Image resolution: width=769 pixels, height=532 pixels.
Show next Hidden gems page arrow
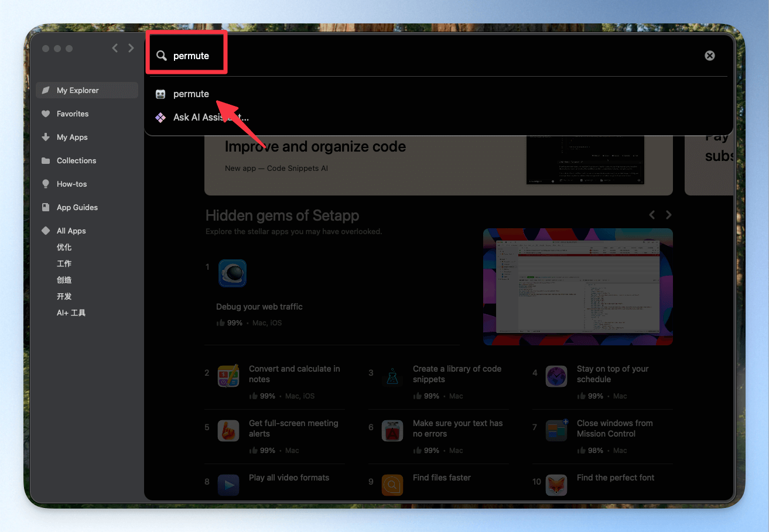click(x=668, y=215)
